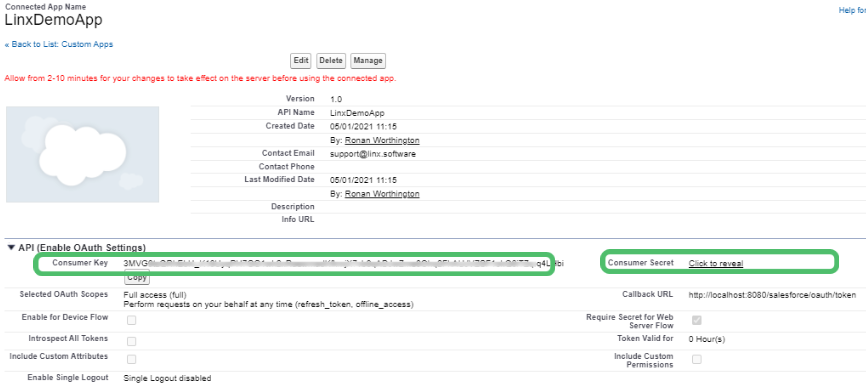Click the API Name value LinxDemoApp
The image size is (866, 387).
coord(357,113)
